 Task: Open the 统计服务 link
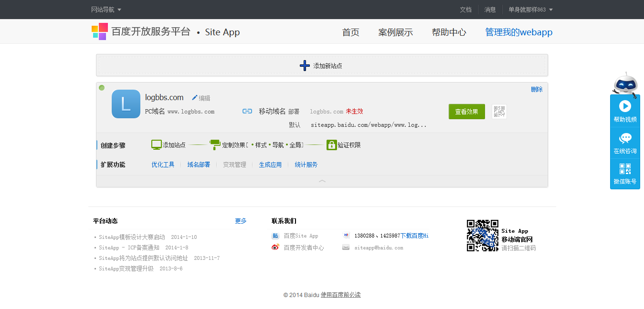[306, 165]
